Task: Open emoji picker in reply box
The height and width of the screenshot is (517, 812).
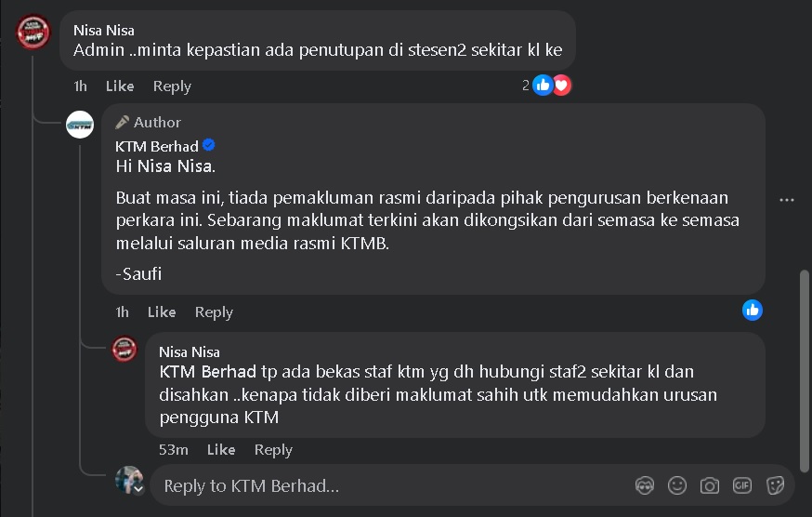Action: point(677,485)
